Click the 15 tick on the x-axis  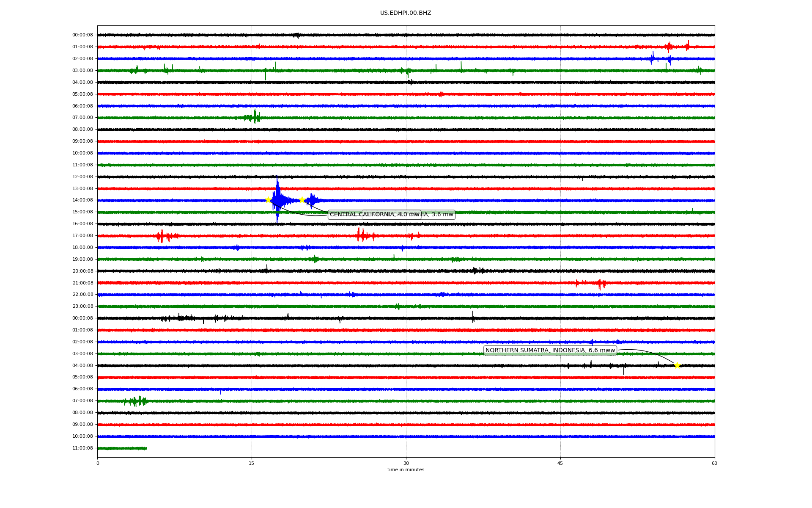[252, 463]
